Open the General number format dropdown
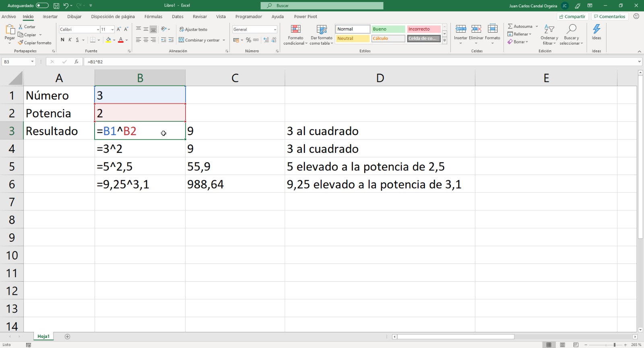The height and width of the screenshot is (348, 644). [x=275, y=29]
